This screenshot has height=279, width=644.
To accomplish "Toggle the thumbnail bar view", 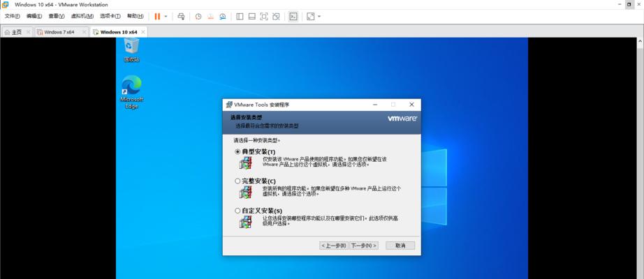I will 251,17.
